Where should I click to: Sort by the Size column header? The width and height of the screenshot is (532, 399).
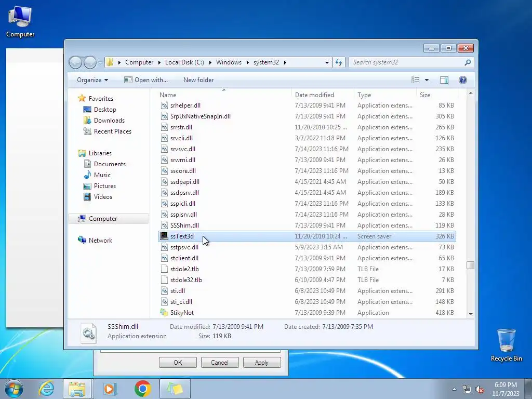[437, 95]
